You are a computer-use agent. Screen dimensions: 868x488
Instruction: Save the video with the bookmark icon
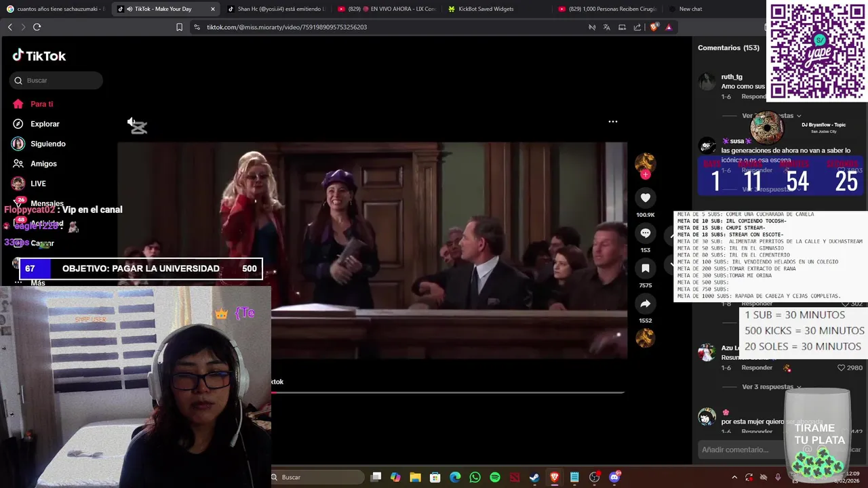coord(645,268)
